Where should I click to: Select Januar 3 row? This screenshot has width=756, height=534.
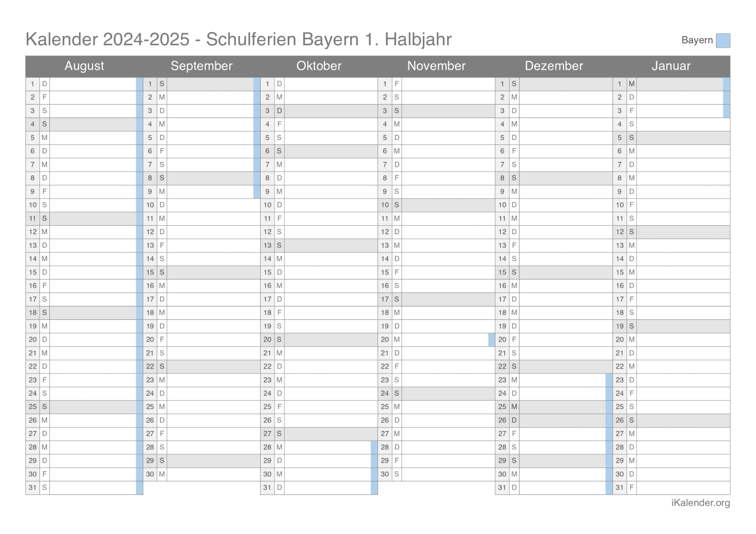click(671, 111)
